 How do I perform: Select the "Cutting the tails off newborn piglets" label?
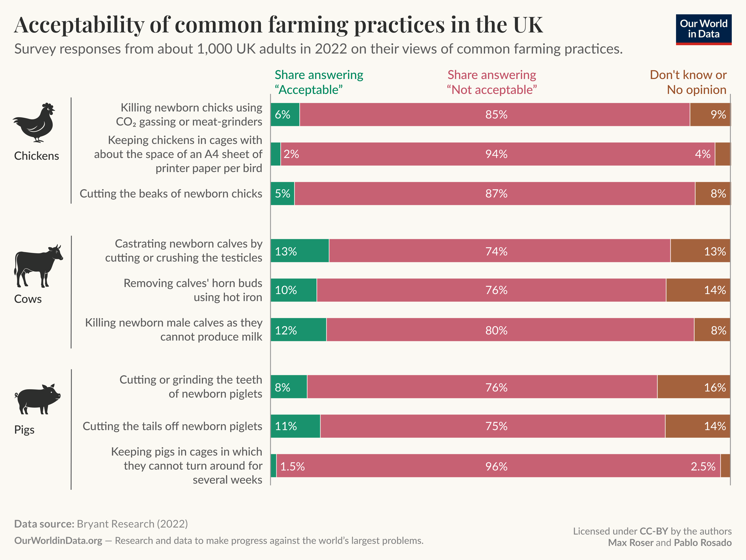pyautogui.click(x=172, y=426)
